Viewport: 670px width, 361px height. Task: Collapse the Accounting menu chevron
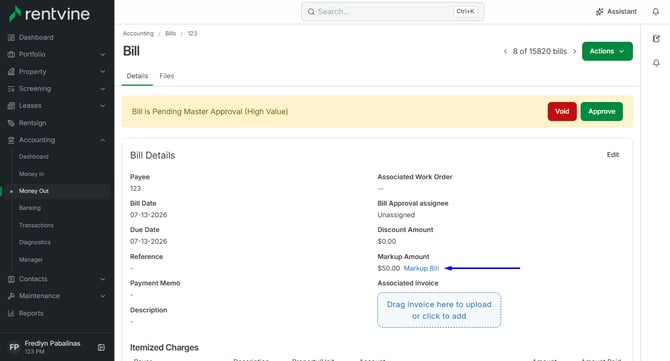point(103,140)
